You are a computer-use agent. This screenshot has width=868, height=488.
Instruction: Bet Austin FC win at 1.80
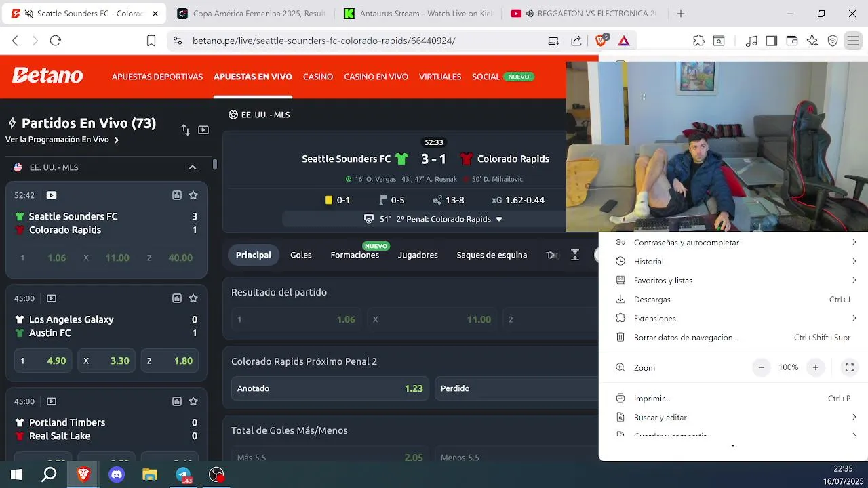coord(170,361)
